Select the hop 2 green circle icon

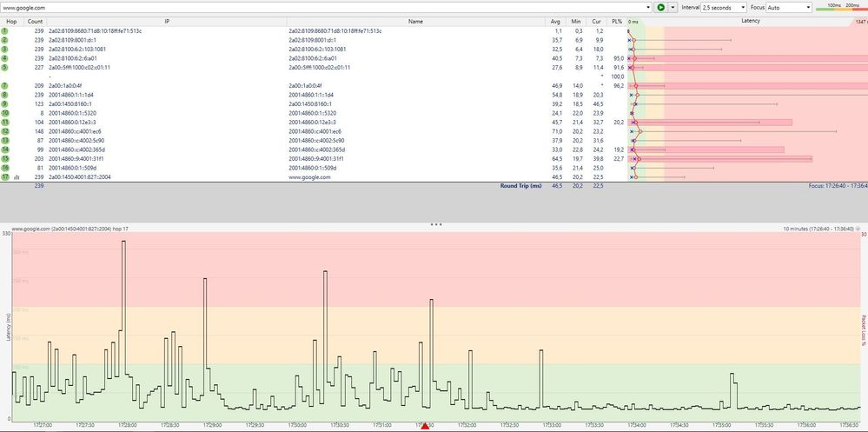coord(5,41)
